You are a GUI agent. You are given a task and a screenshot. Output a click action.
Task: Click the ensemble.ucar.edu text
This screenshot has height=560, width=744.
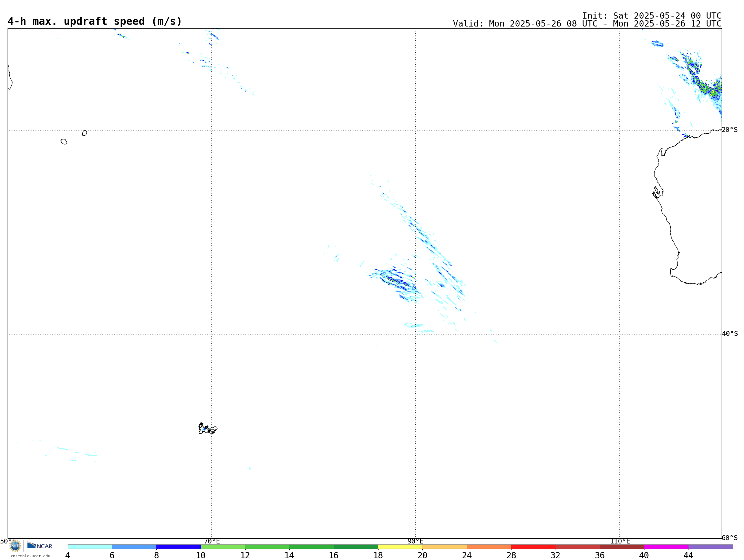pos(31,556)
